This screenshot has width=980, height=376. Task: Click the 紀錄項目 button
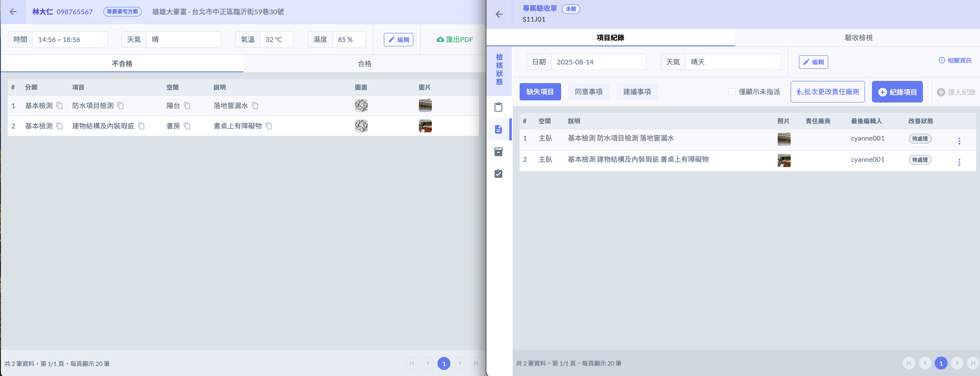point(897,92)
